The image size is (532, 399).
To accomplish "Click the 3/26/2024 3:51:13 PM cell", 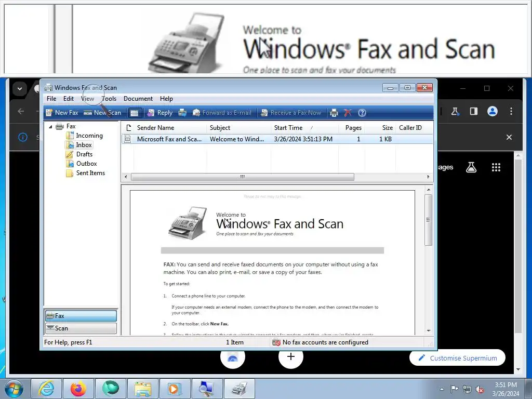I will (303, 139).
